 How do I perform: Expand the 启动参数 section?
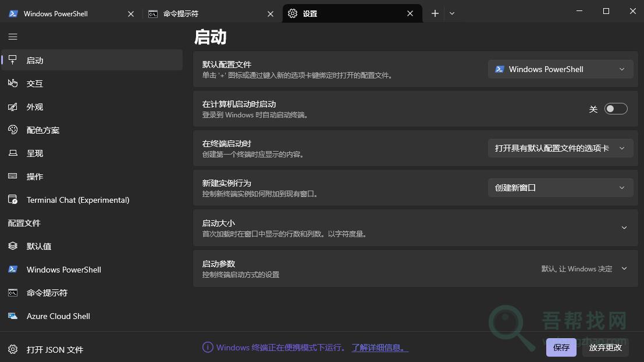(624, 268)
